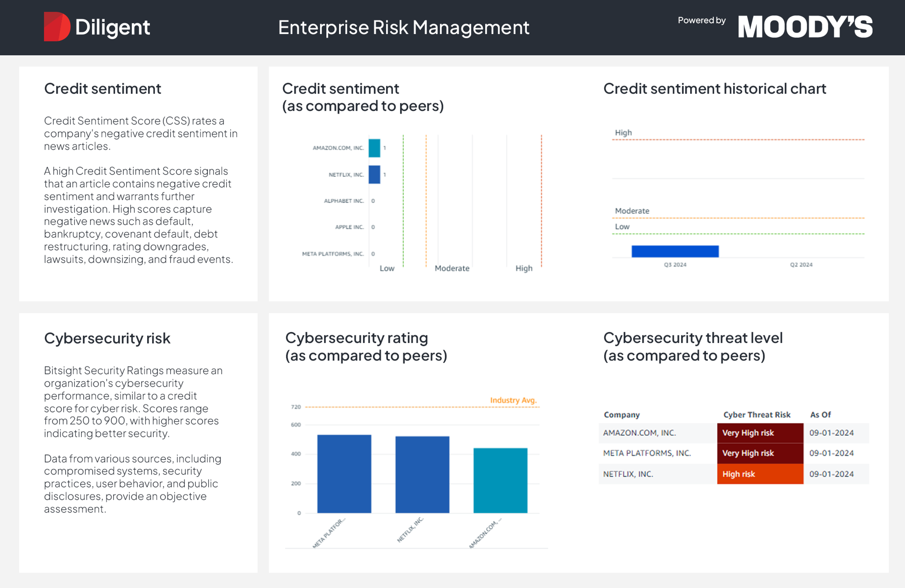The height and width of the screenshot is (588, 905).
Task: Click the 'Data from various sources' paragraph
Action: 132,483
